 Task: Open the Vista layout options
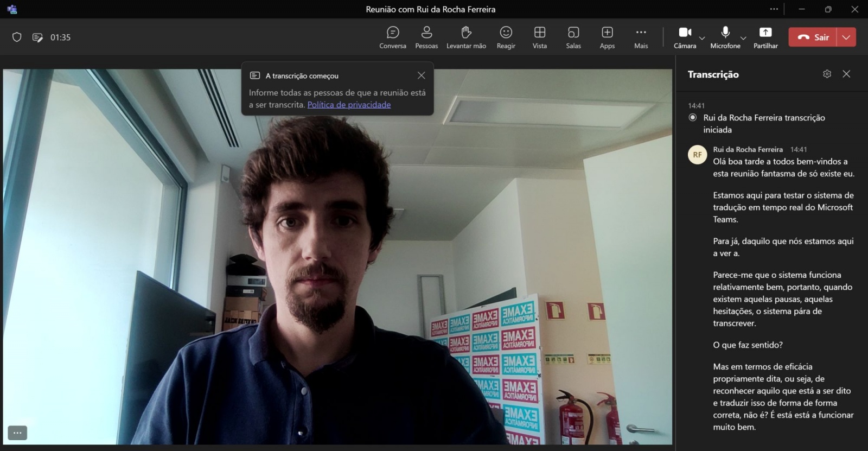coord(539,37)
